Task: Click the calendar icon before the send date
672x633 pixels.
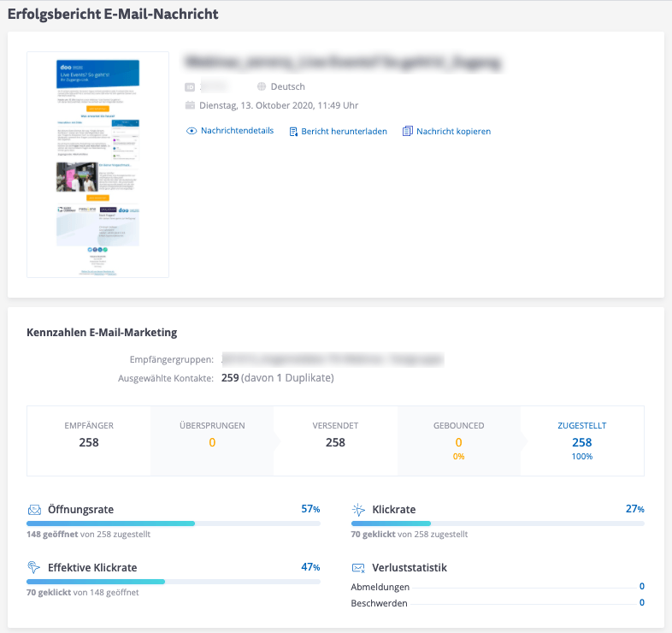Action: click(x=191, y=105)
